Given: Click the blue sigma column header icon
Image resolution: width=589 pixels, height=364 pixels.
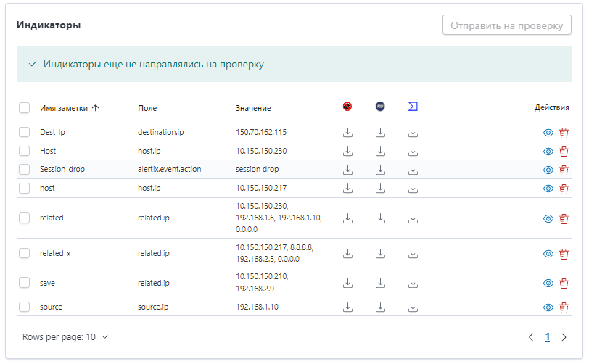Looking at the screenshot, I should pyautogui.click(x=413, y=107).
